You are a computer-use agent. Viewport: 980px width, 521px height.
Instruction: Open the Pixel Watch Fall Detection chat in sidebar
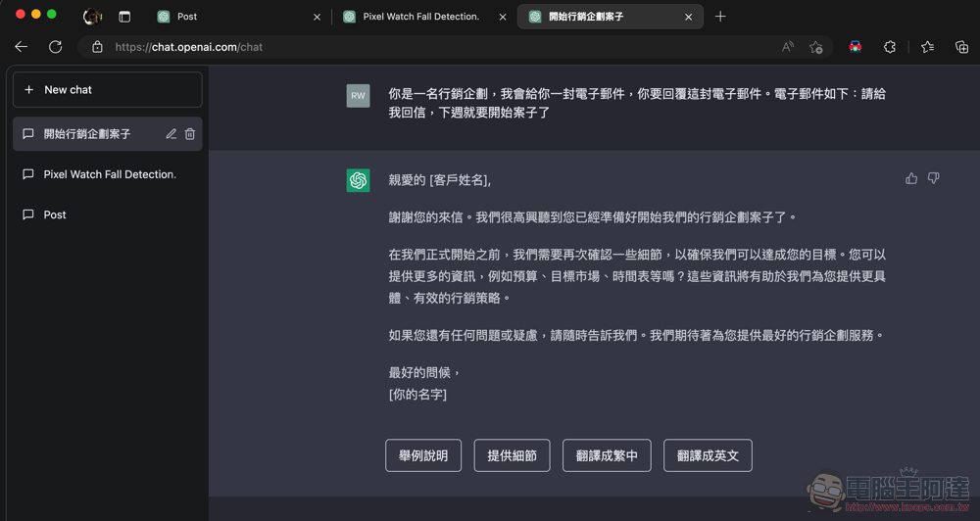pyautogui.click(x=108, y=174)
